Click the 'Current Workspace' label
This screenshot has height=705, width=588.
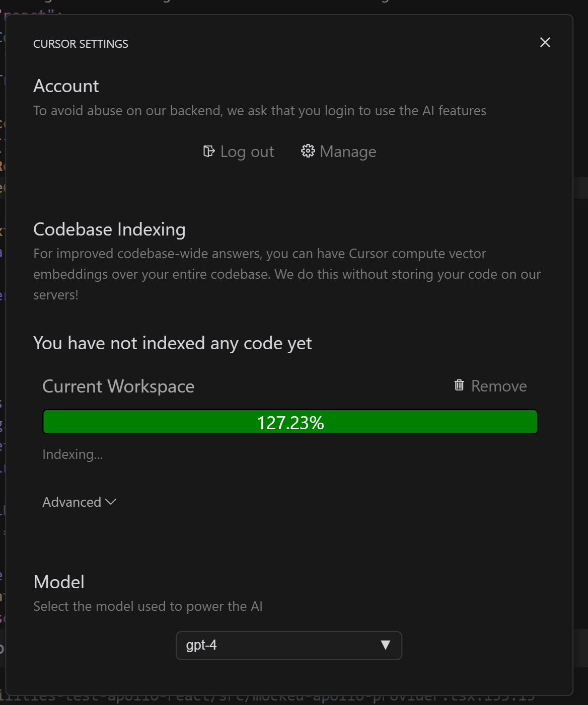pyautogui.click(x=118, y=386)
